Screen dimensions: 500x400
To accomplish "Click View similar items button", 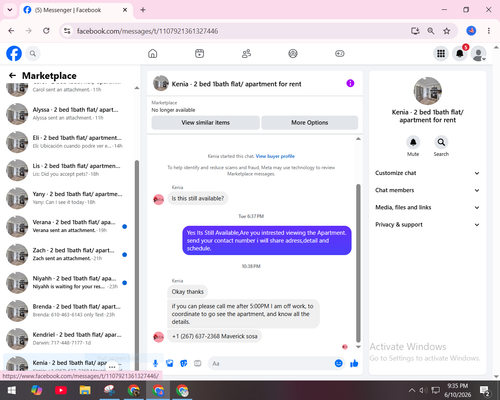I will pos(205,123).
